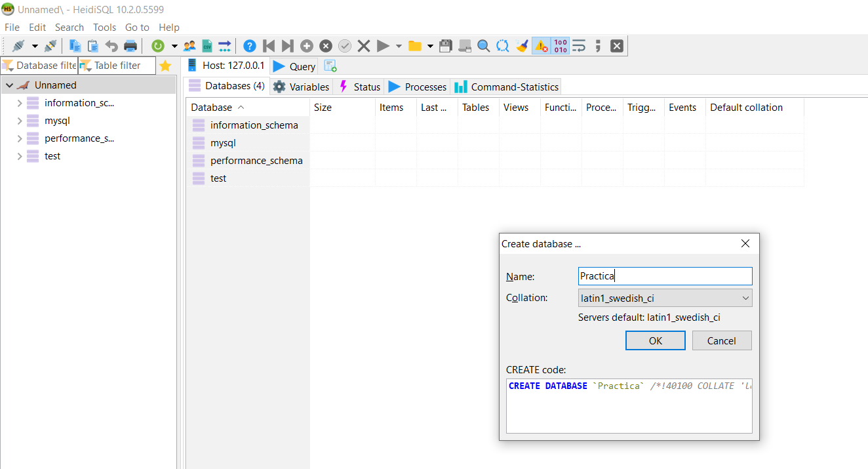Expand the mysql database in tree
868x469 pixels.
(19, 121)
